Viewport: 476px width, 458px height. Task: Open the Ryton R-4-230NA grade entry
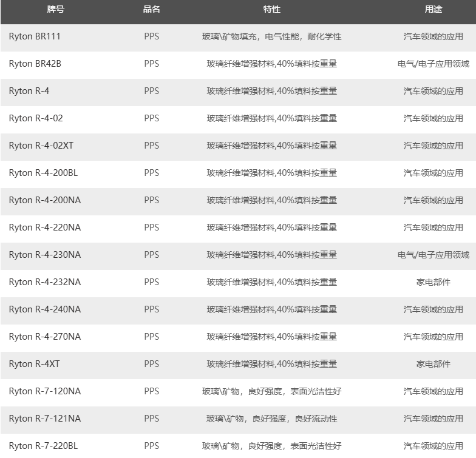coord(44,255)
